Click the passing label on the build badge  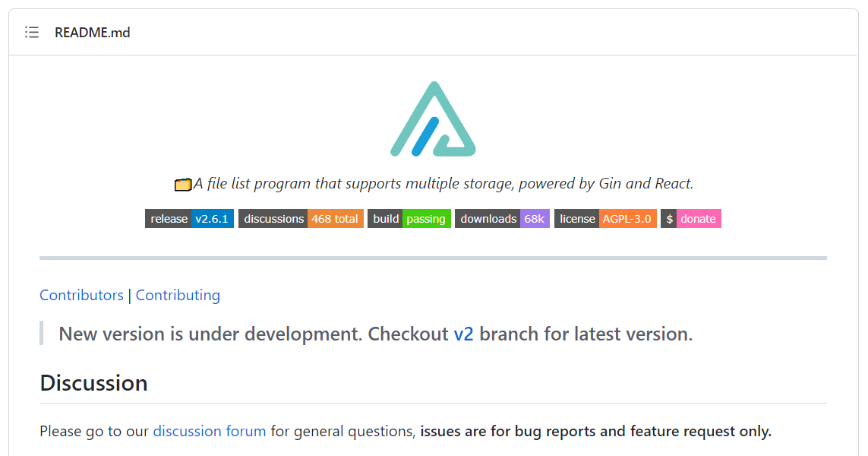(425, 218)
